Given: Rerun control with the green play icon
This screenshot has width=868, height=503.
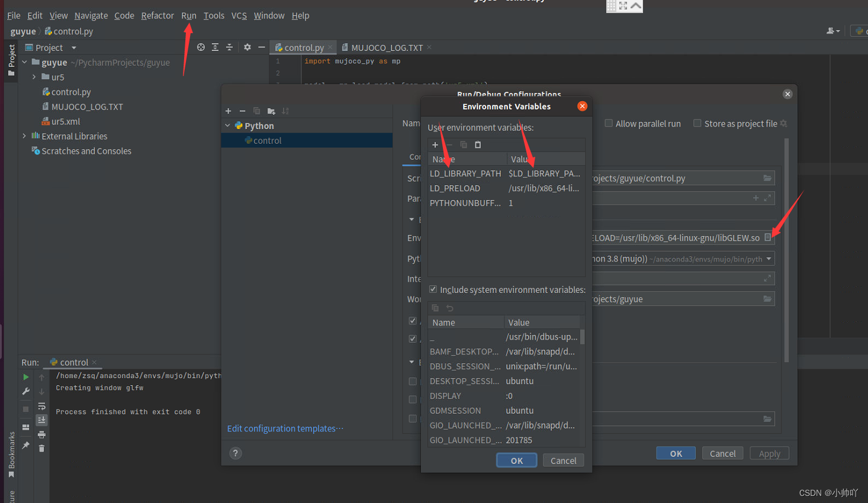Looking at the screenshot, I should pyautogui.click(x=26, y=377).
